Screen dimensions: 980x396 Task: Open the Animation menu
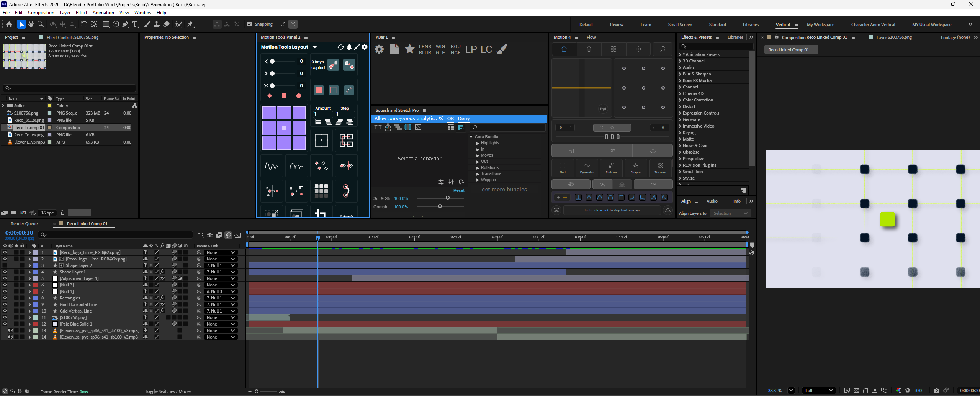(103, 13)
